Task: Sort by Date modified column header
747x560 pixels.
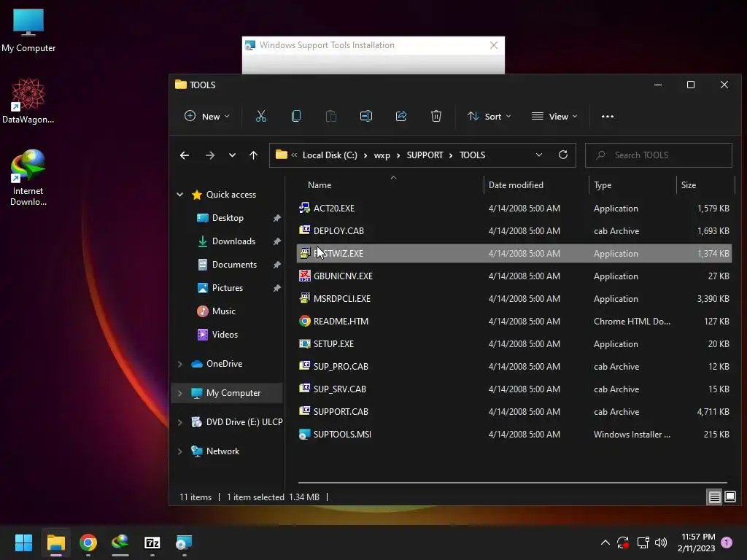Action: tap(516, 184)
